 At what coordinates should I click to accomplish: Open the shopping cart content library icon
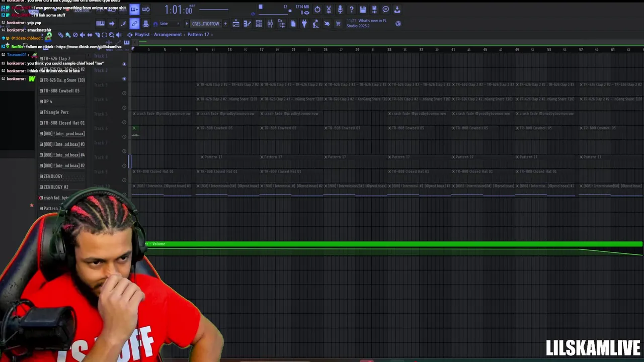[338, 24]
